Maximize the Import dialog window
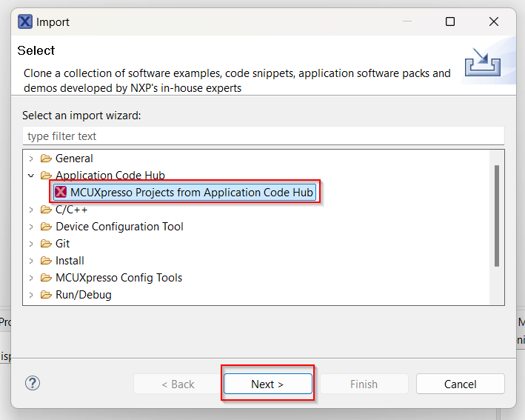This screenshot has width=525, height=420. click(x=450, y=21)
